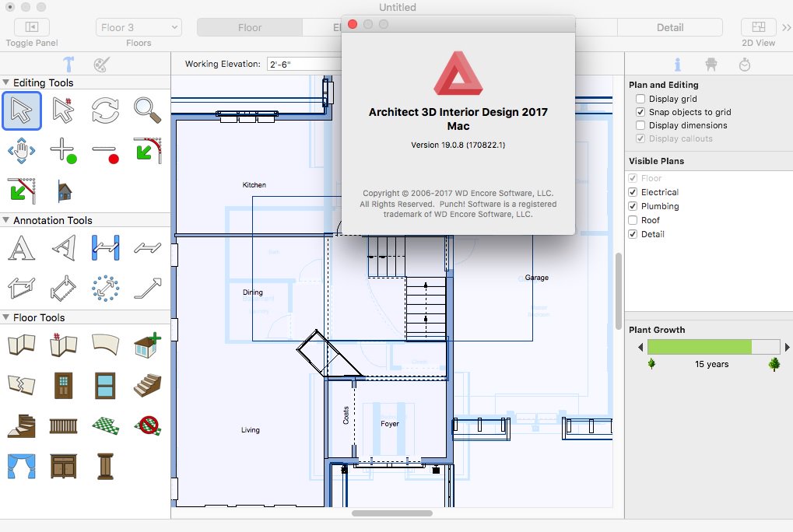
Task: Select the Pan hand tool
Action: pyautogui.click(x=21, y=151)
